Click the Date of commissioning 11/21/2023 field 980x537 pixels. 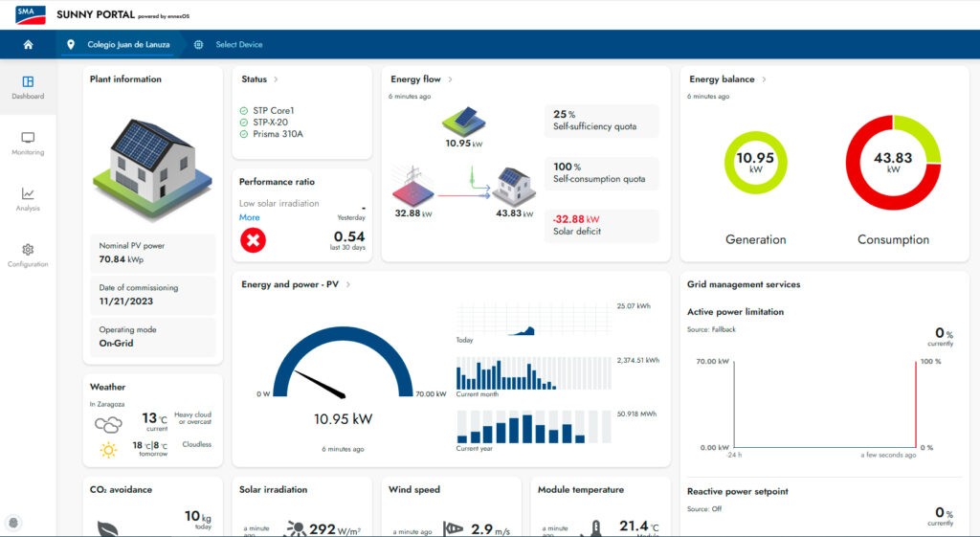152,295
